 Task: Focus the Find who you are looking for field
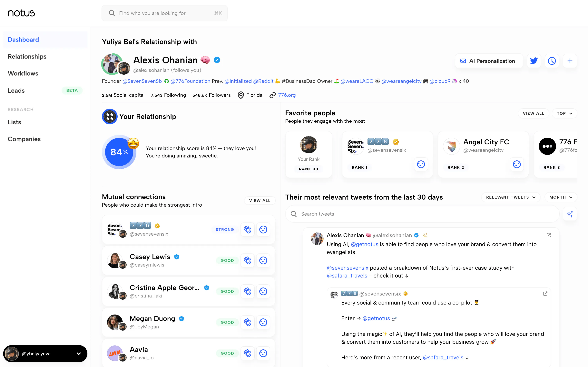164,13
